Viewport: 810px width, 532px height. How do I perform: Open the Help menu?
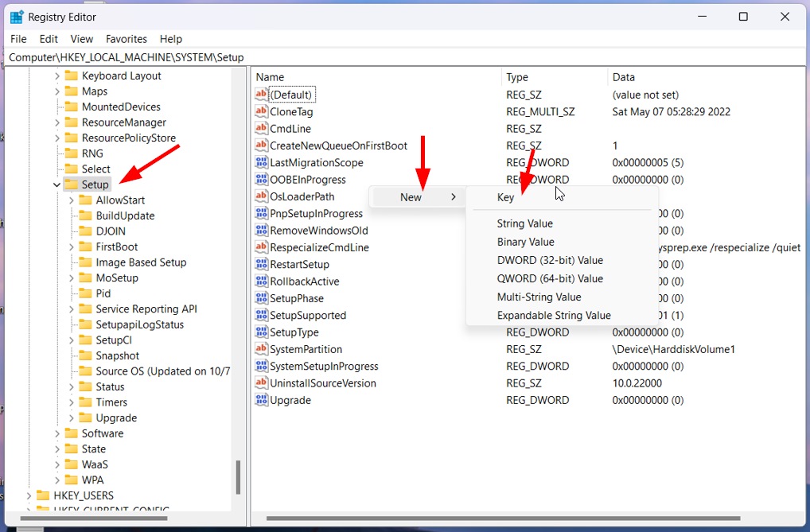[170, 39]
